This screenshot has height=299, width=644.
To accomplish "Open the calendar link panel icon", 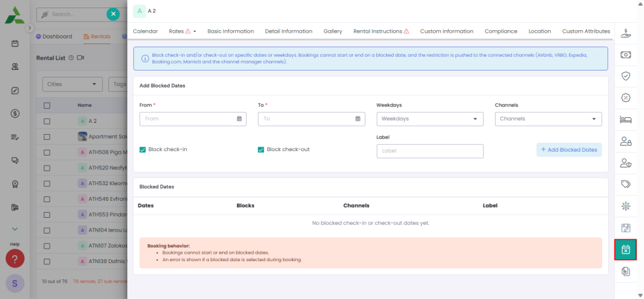I will tap(625, 228).
